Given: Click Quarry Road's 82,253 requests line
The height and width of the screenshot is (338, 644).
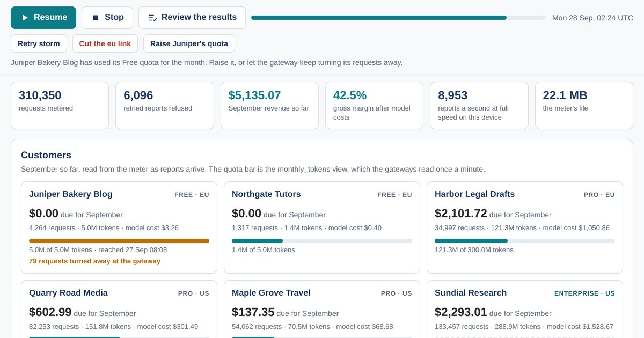Looking at the screenshot, I should coord(113,327).
